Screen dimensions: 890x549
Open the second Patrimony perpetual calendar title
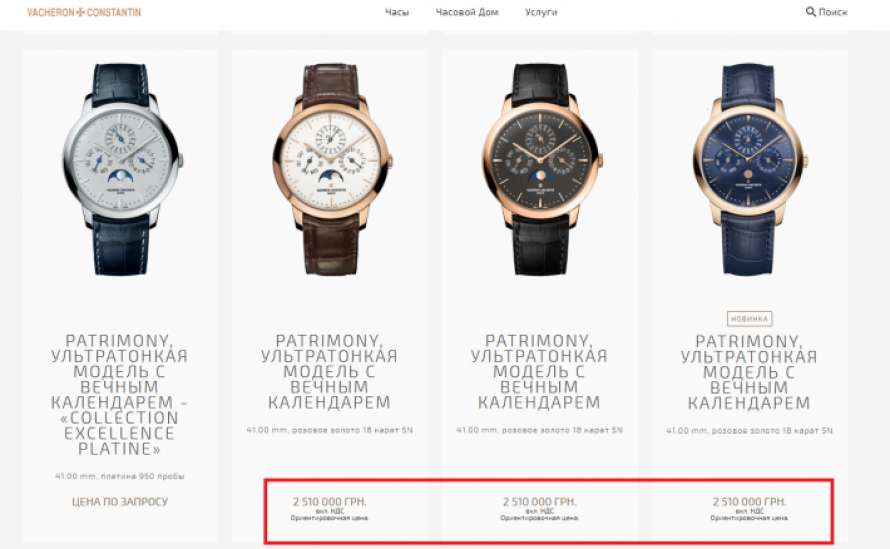click(329, 371)
